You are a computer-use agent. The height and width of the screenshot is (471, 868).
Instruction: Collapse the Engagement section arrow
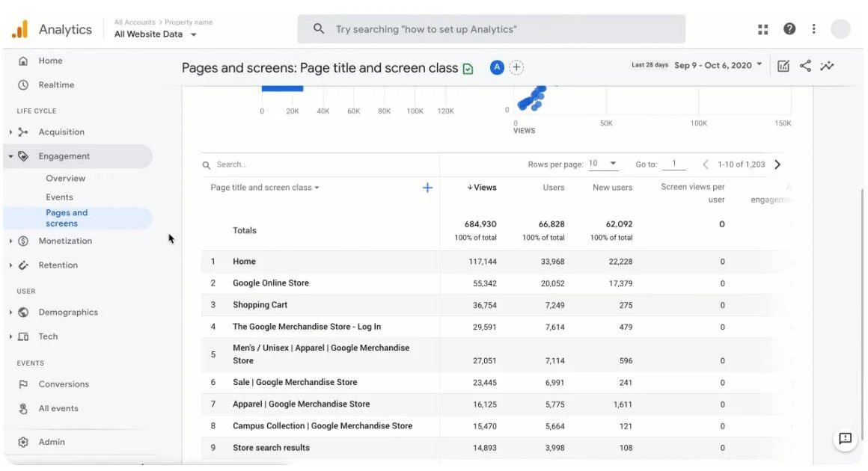tap(10, 156)
